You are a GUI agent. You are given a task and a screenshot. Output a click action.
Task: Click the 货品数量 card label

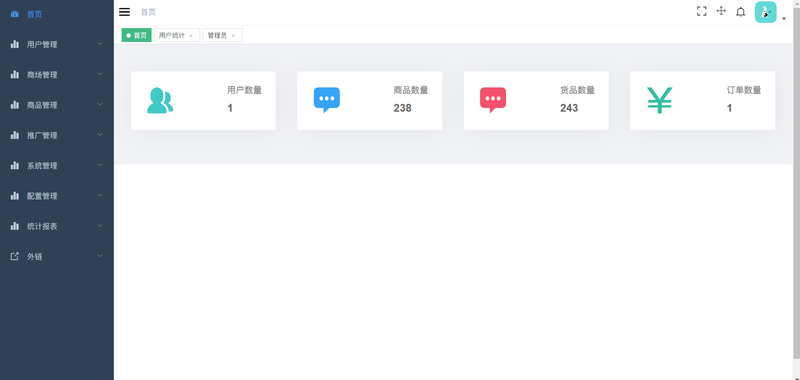click(x=578, y=90)
